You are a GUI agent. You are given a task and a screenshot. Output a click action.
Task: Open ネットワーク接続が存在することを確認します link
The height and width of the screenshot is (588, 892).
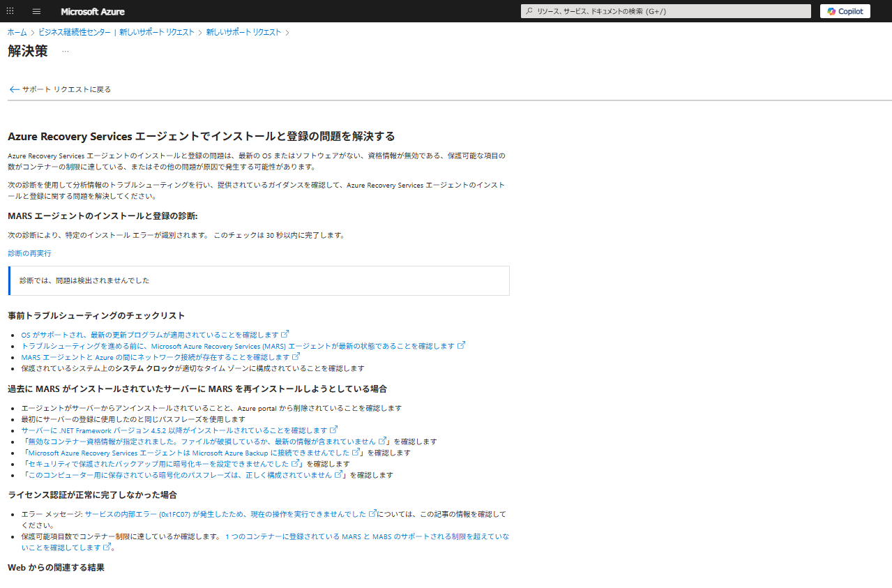coord(155,357)
